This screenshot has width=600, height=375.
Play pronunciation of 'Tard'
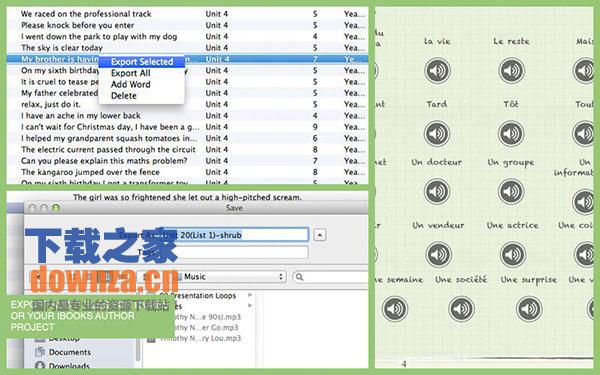coord(437,134)
